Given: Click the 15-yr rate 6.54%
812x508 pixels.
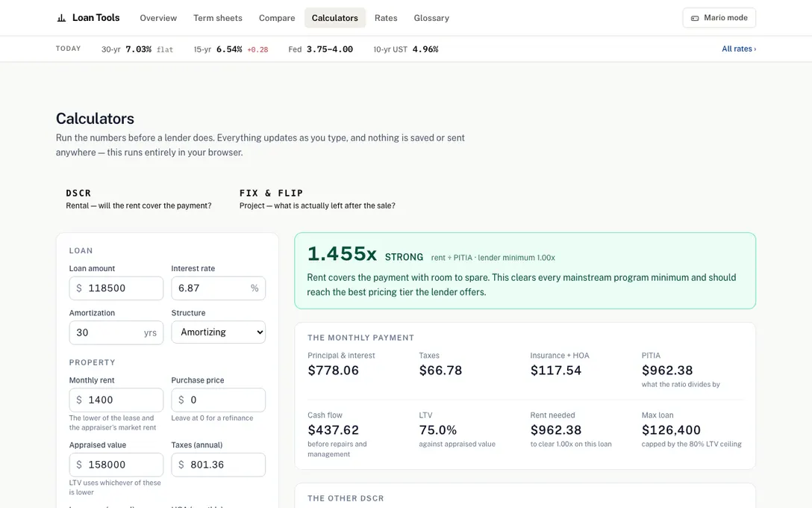Looking at the screenshot, I should pyautogui.click(x=229, y=49).
